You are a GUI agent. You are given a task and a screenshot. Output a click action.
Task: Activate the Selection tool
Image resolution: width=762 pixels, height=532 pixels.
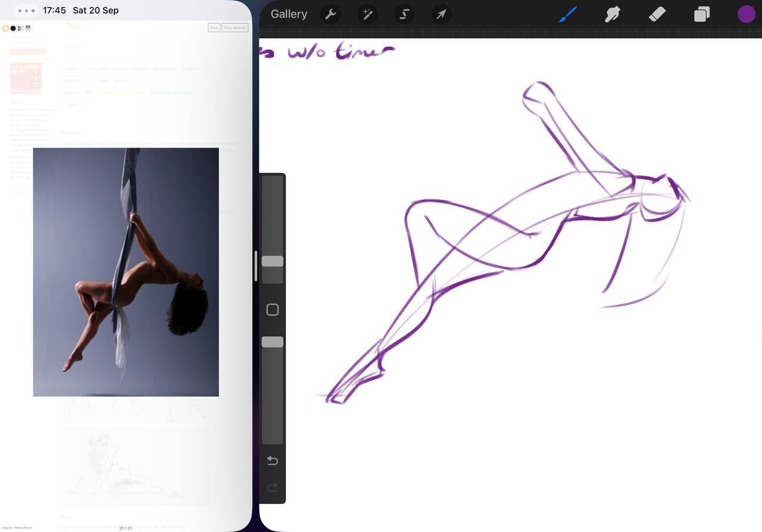pyautogui.click(x=404, y=14)
